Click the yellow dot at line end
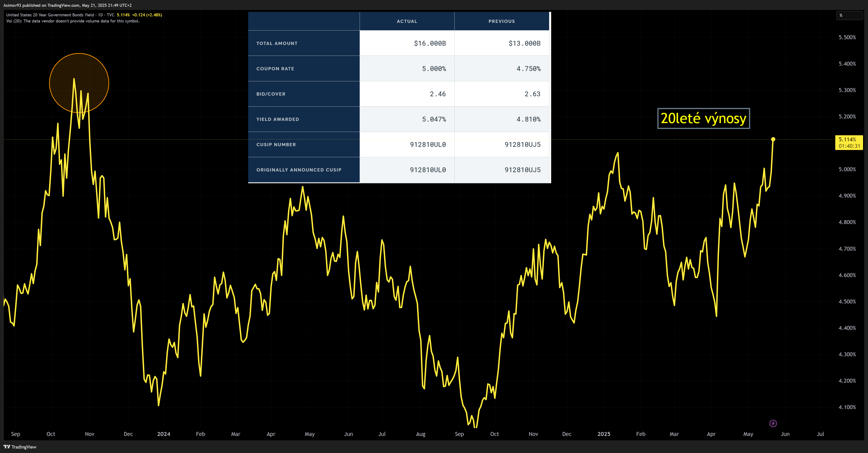 point(773,139)
